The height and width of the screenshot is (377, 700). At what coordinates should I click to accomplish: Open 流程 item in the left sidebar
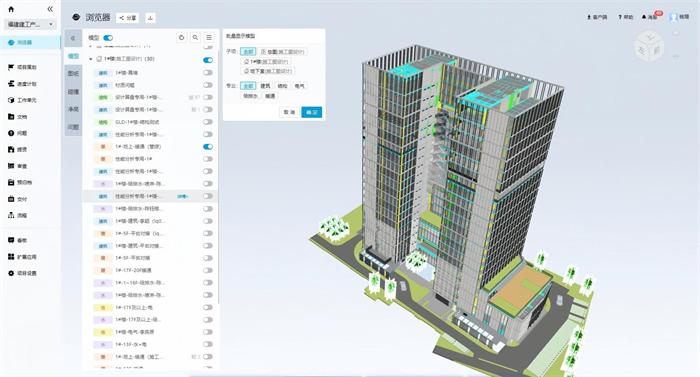18,215
